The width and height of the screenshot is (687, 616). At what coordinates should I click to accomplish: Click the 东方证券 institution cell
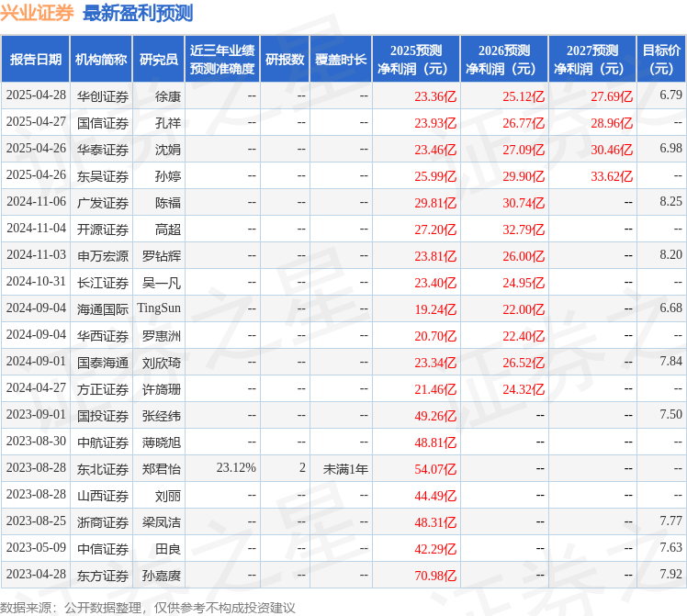click(x=103, y=576)
